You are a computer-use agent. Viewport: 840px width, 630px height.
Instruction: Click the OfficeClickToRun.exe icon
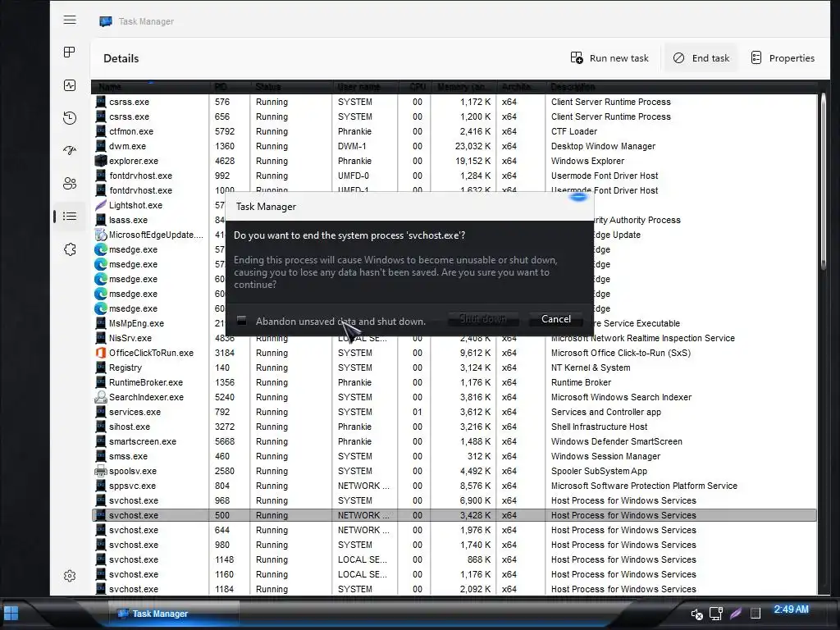point(101,353)
